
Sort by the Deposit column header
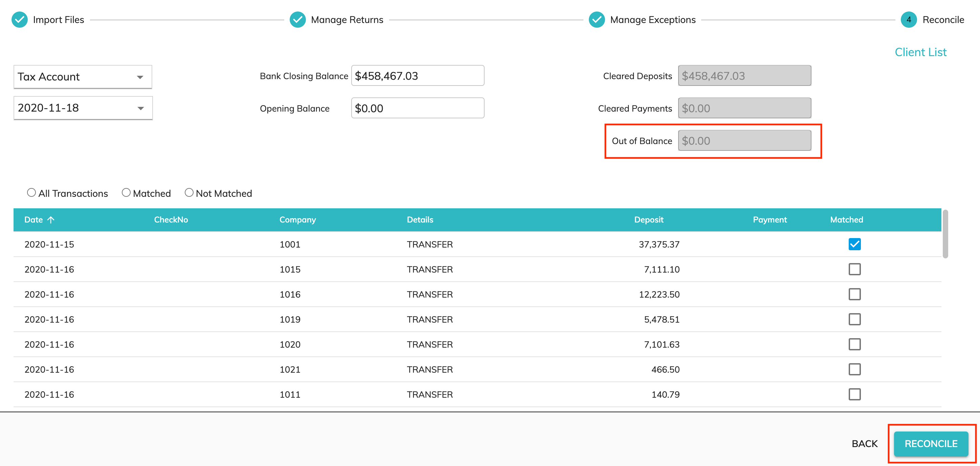coord(648,220)
